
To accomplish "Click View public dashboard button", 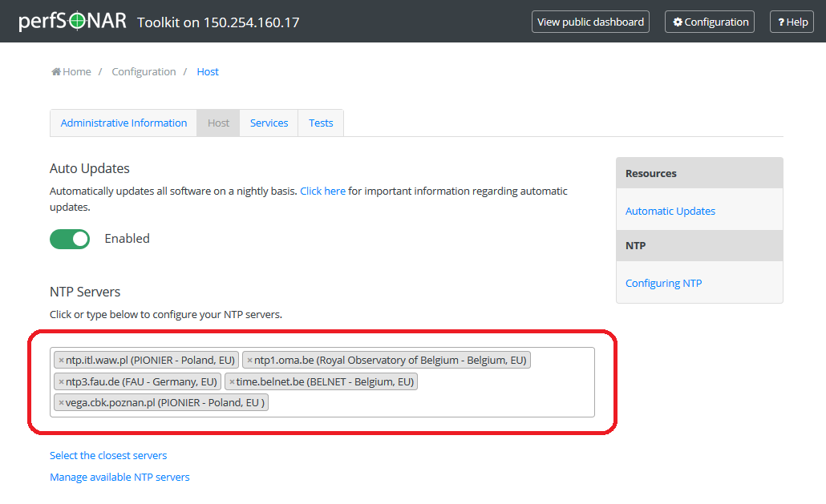I will [590, 22].
